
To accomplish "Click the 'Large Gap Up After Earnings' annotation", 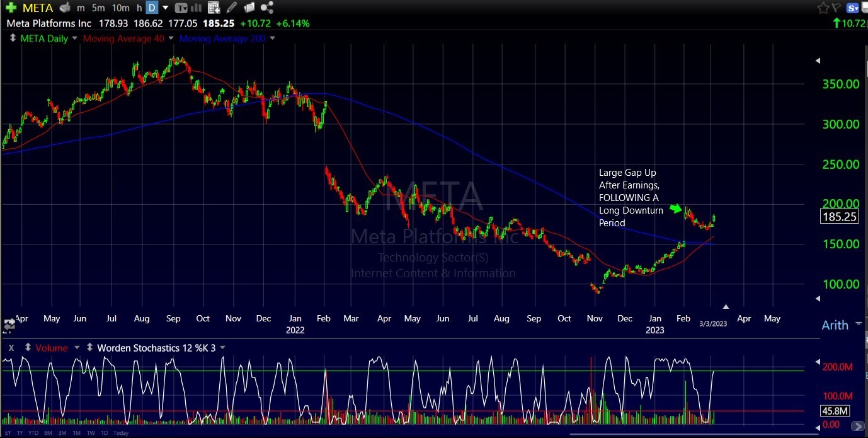I will tap(631, 197).
